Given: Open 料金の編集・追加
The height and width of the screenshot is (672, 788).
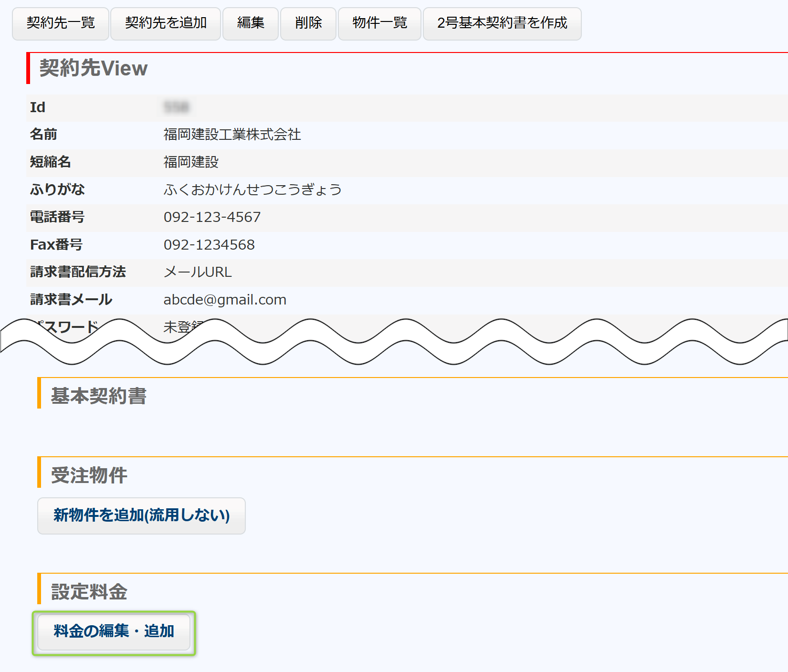Looking at the screenshot, I should click(114, 631).
